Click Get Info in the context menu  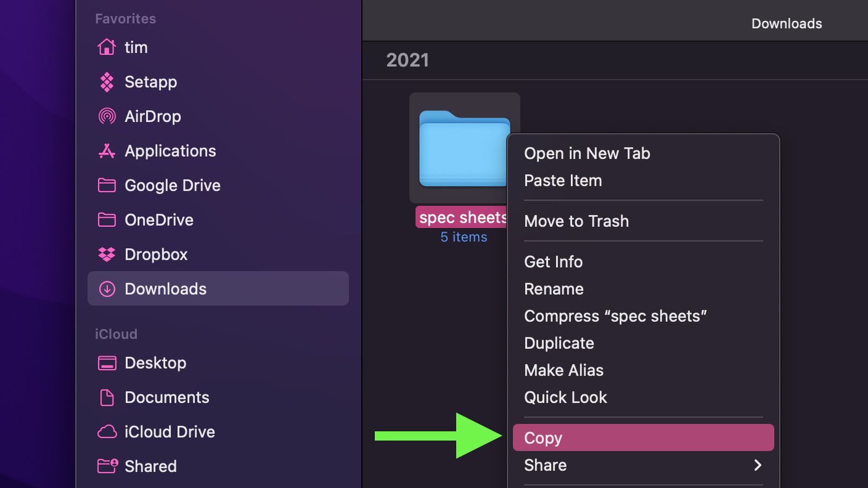(553, 262)
